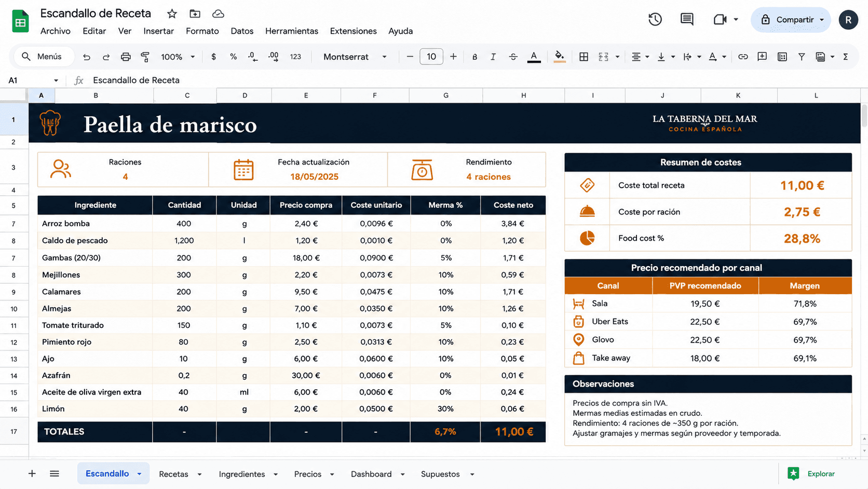Switch to Dashboard sheet tab
This screenshot has height=489, width=868.
click(371, 474)
